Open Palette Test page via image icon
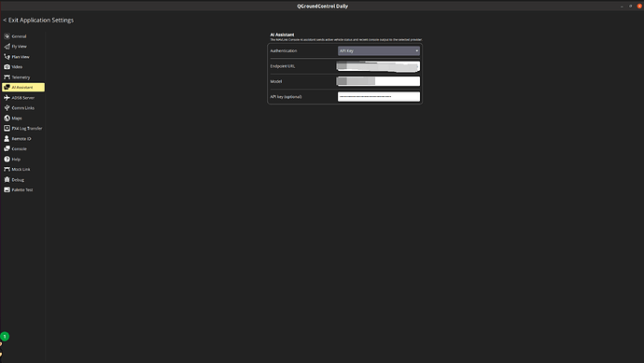Viewport: 644px width, 363px height. tap(7, 189)
